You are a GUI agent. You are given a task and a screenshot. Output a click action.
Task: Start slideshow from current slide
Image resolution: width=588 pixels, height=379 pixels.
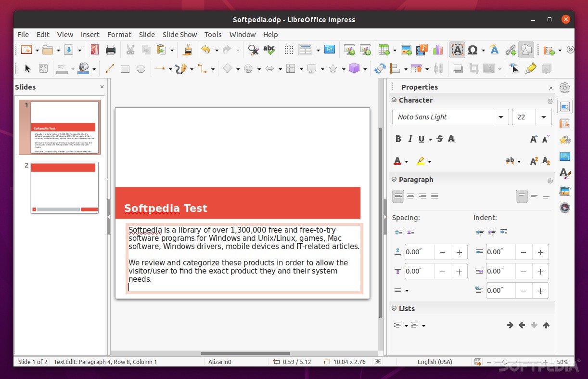[x=365, y=50]
